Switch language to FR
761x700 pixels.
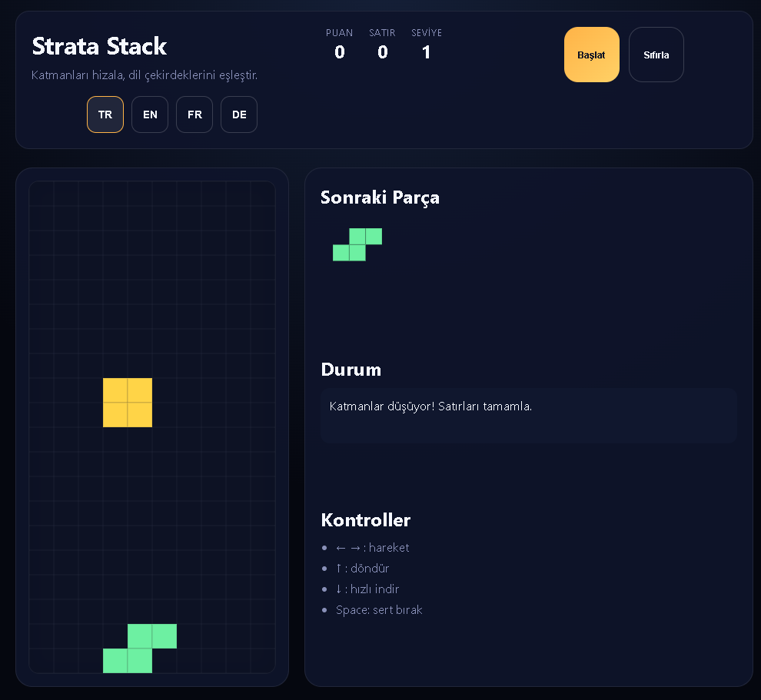click(x=194, y=114)
